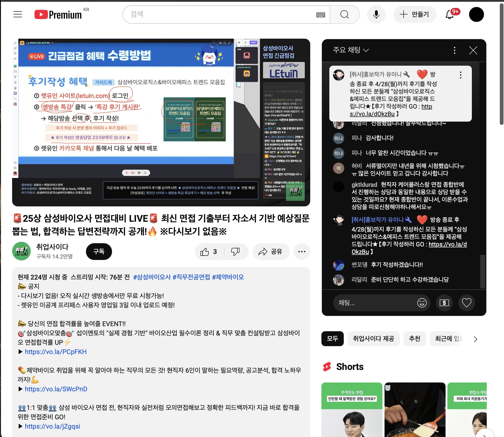Click the 공유 share button
Screen dimensions: 504x437
[271, 252]
